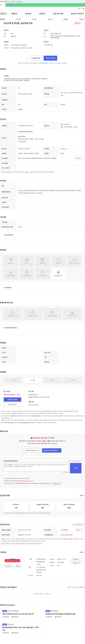Open the 출산휴가·육아휴직 menu
This screenshot has width=85, height=644.
click(77, 14)
